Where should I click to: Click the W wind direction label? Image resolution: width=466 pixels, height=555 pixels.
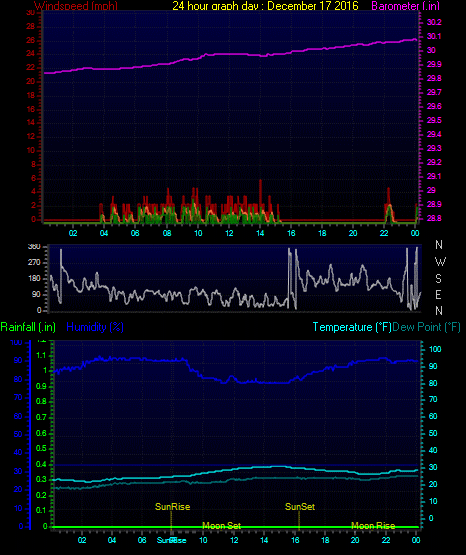(x=440, y=262)
